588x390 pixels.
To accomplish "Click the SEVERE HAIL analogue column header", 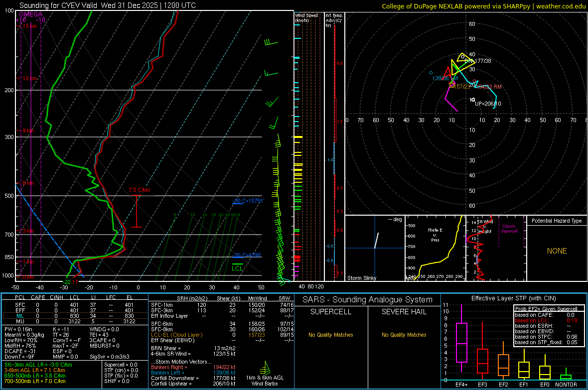I will coord(404,312).
